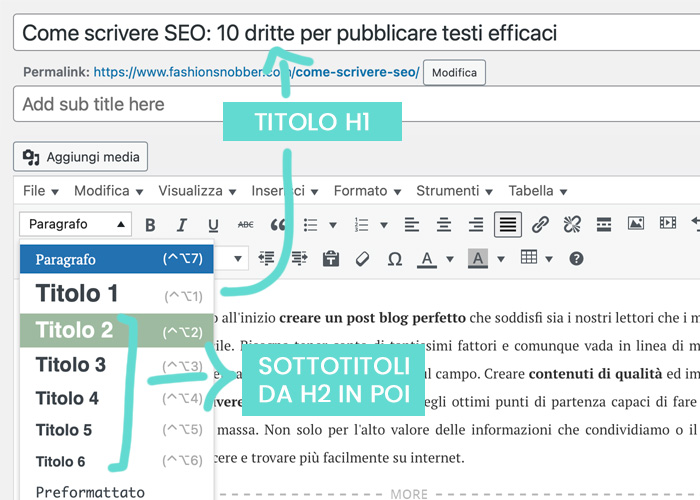
Task: Insert a table with the grid icon
Action: point(529,257)
